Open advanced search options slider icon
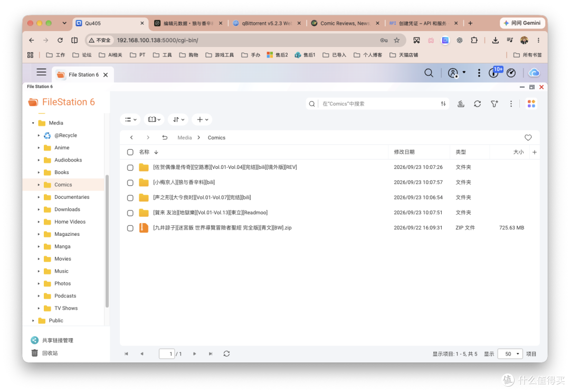Screen dimensions: 570x392 coord(443,104)
